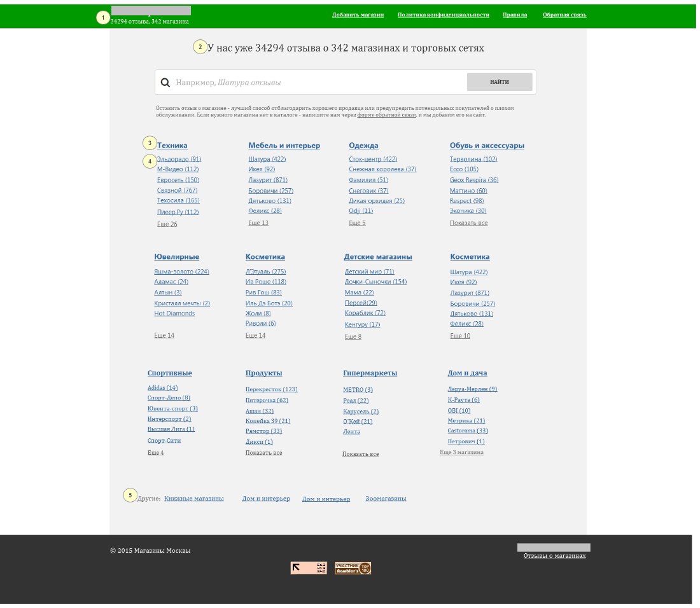Open Книжные магазины category link
Image resolution: width=700 pixels, height=608 pixels.
(x=193, y=498)
